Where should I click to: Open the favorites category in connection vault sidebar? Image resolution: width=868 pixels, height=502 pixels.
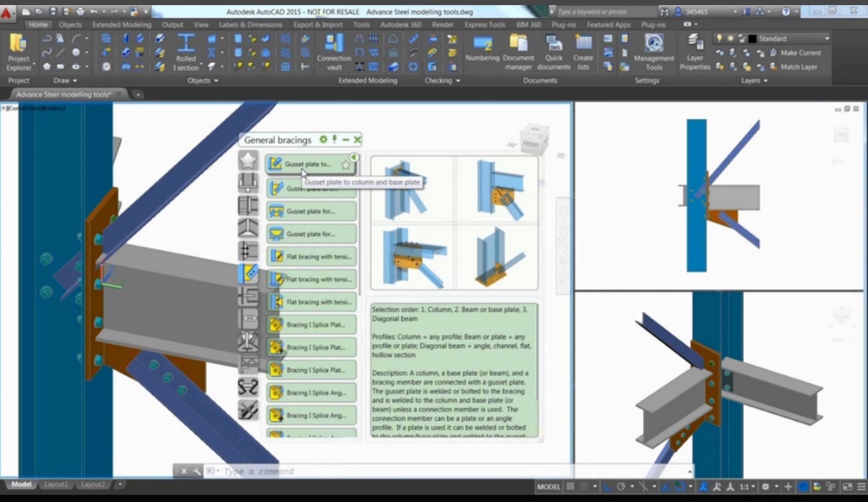click(x=248, y=161)
